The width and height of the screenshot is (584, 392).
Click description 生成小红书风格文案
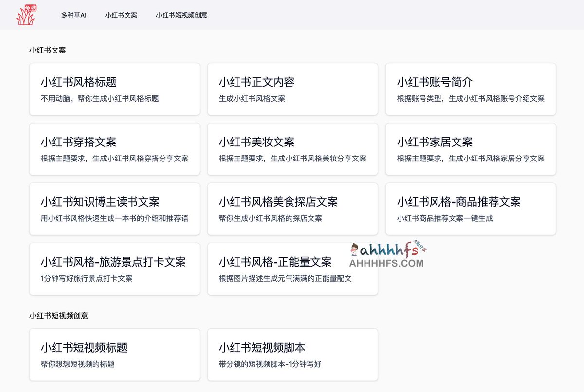tap(252, 98)
